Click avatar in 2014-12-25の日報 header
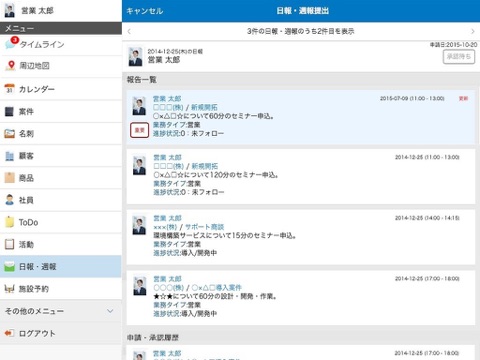The image size is (480, 360). coord(135,57)
